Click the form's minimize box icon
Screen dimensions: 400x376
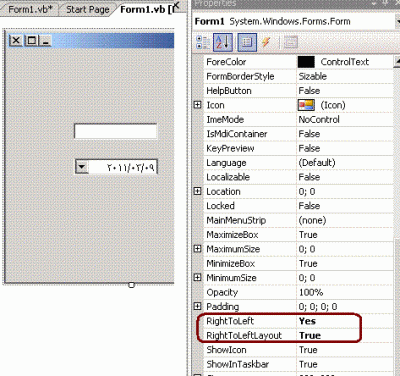click(x=46, y=41)
